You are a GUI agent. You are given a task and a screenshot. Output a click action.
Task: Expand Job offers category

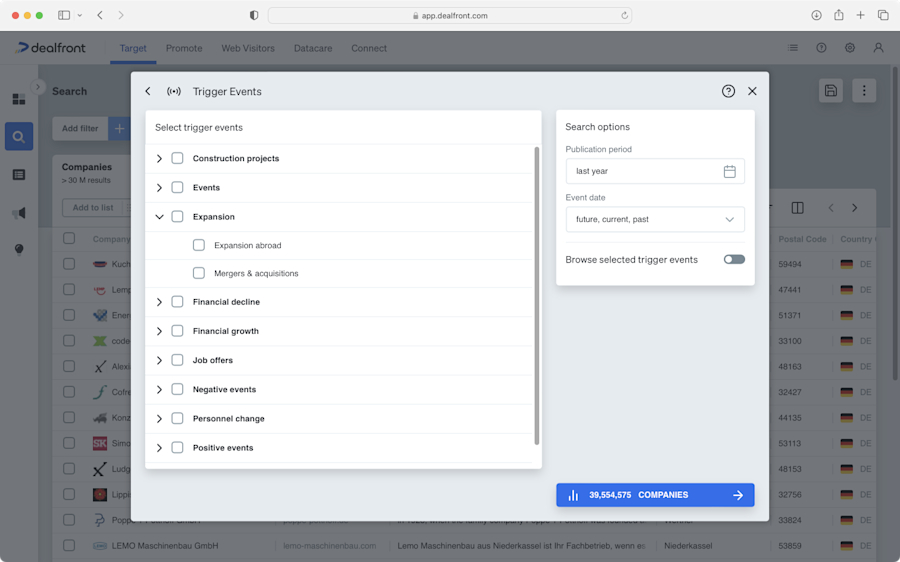coord(159,361)
